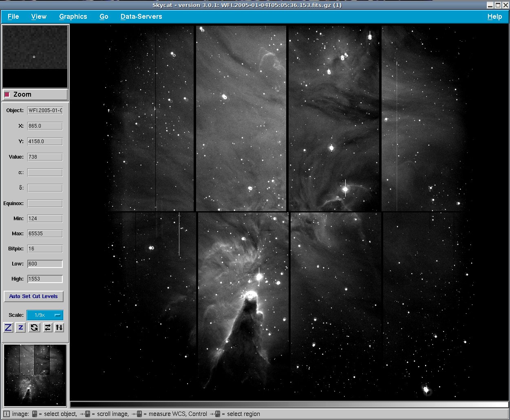Click the large Z zoom-in button

pos(8,327)
